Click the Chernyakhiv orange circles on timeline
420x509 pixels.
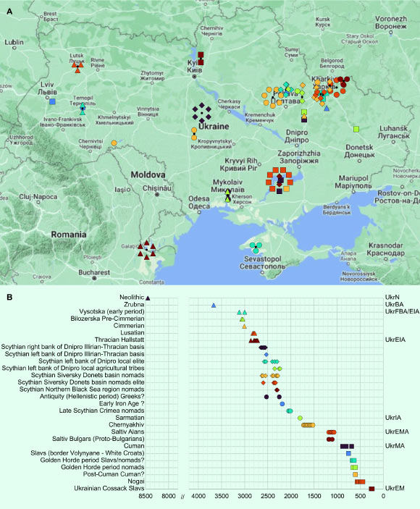coord(308,425)
